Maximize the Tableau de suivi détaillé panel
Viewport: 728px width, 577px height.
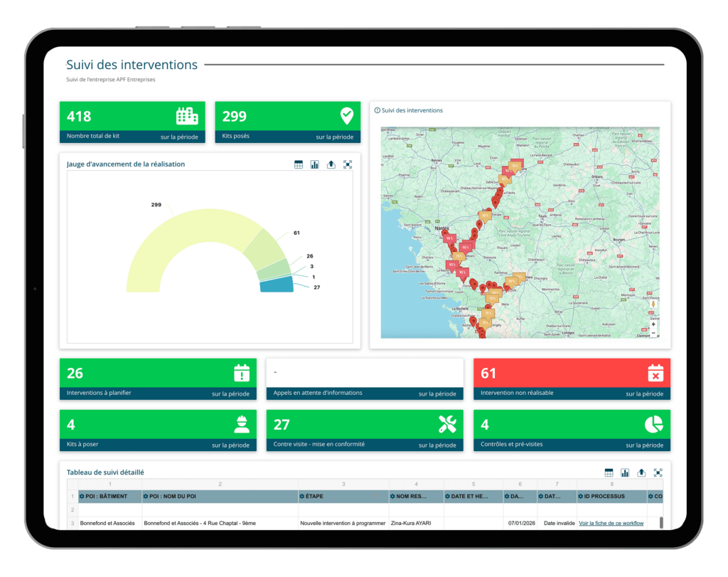click(658, 472)
